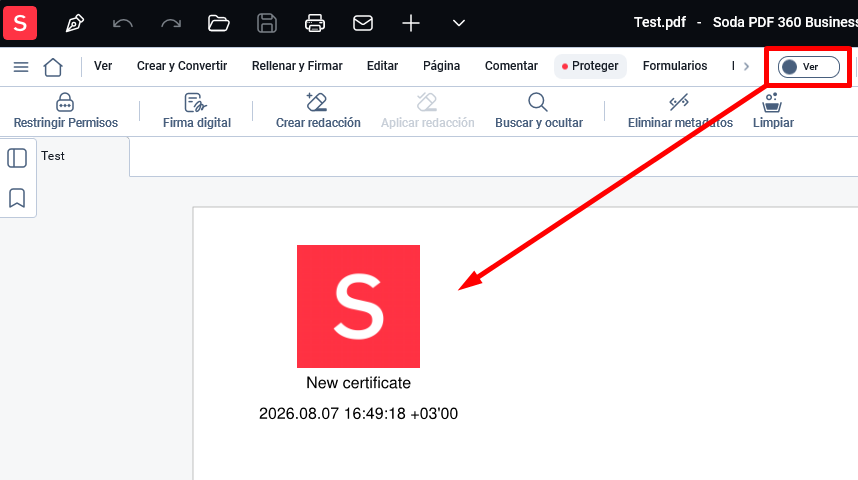Open the Página tab

(x=442, y=66)
